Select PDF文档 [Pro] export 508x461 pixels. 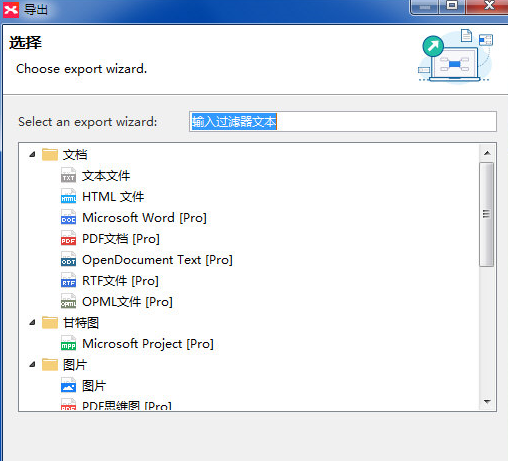(121, 239)
